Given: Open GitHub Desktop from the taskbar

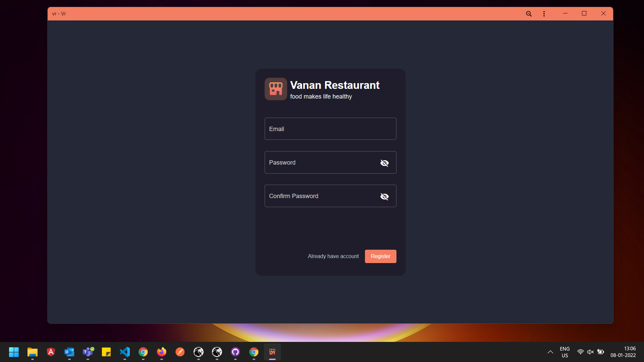Looking at the screenshot, I should tap(235, 352).
